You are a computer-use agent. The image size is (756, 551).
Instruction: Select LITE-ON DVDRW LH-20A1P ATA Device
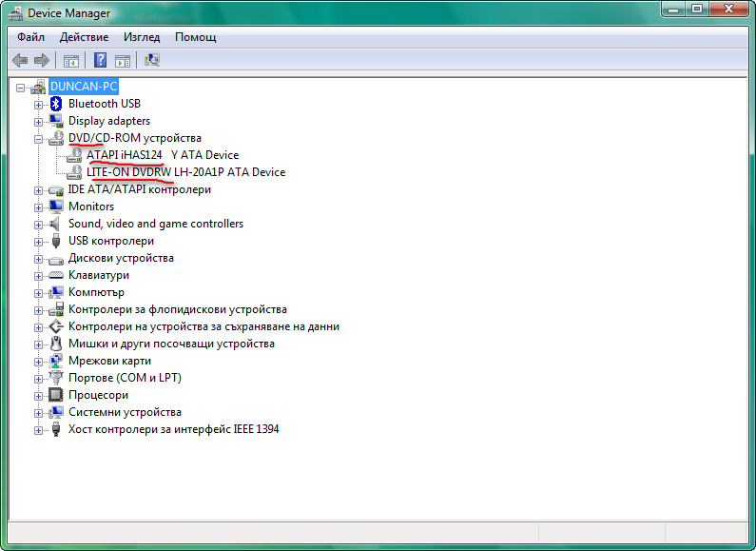185,172
